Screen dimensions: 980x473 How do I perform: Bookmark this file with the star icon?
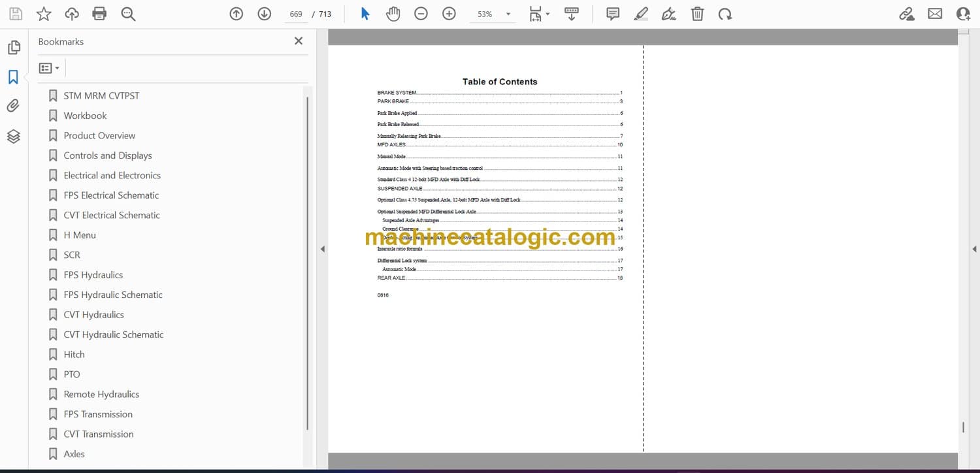click(44, 14)
